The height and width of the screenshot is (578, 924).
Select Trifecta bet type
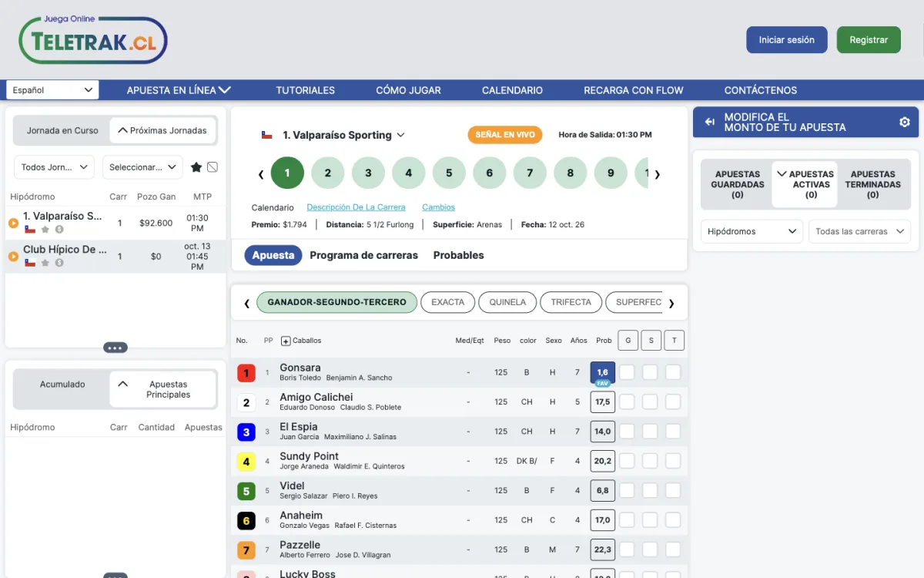click(571, 302)
